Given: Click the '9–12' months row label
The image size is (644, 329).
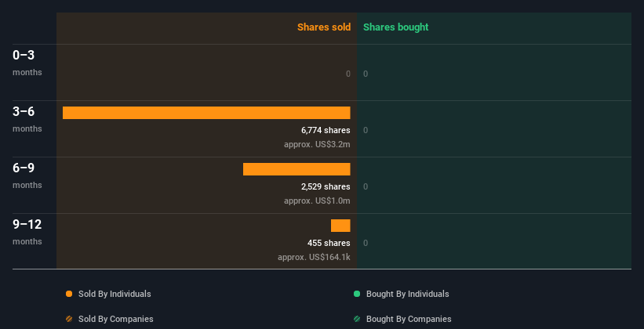Looking at the screenshot, I should click(x=27, y=224).
